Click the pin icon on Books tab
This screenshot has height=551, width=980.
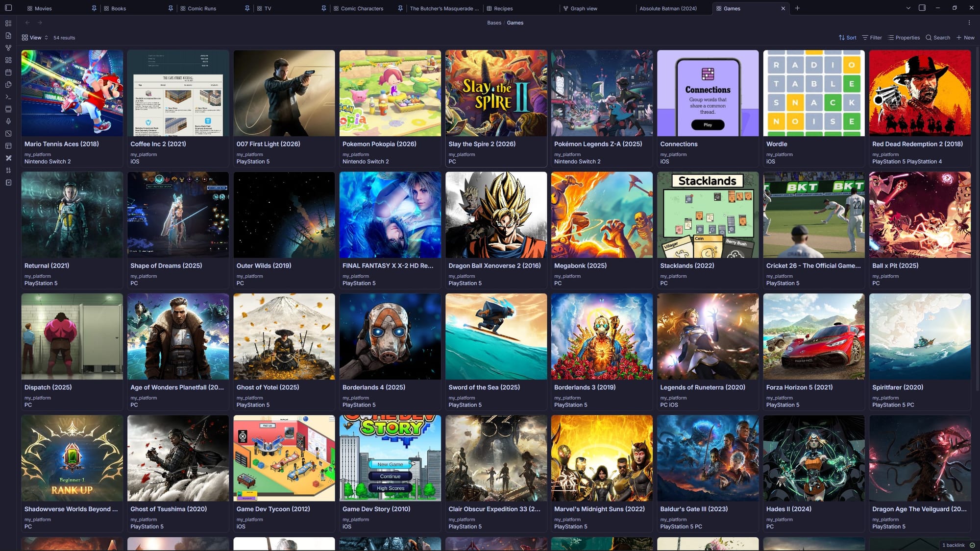tap(171, 8)
